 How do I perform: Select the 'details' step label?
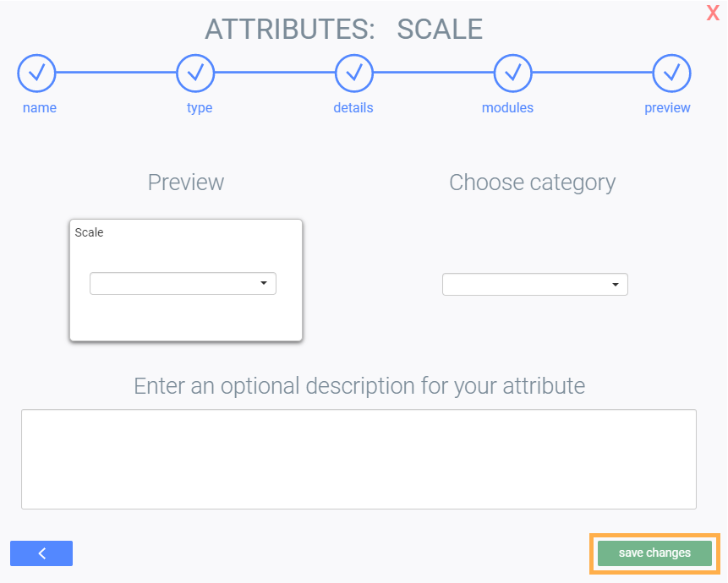353,108
